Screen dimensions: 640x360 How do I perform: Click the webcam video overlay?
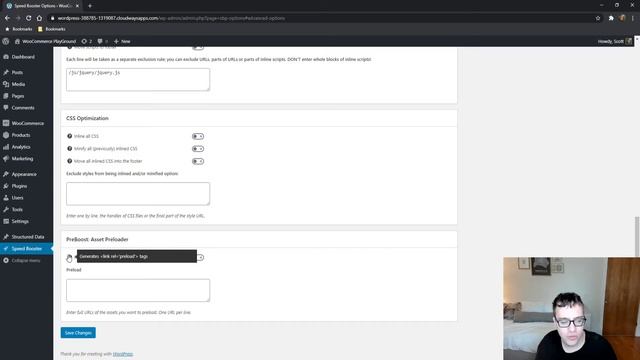click(571, 309)
